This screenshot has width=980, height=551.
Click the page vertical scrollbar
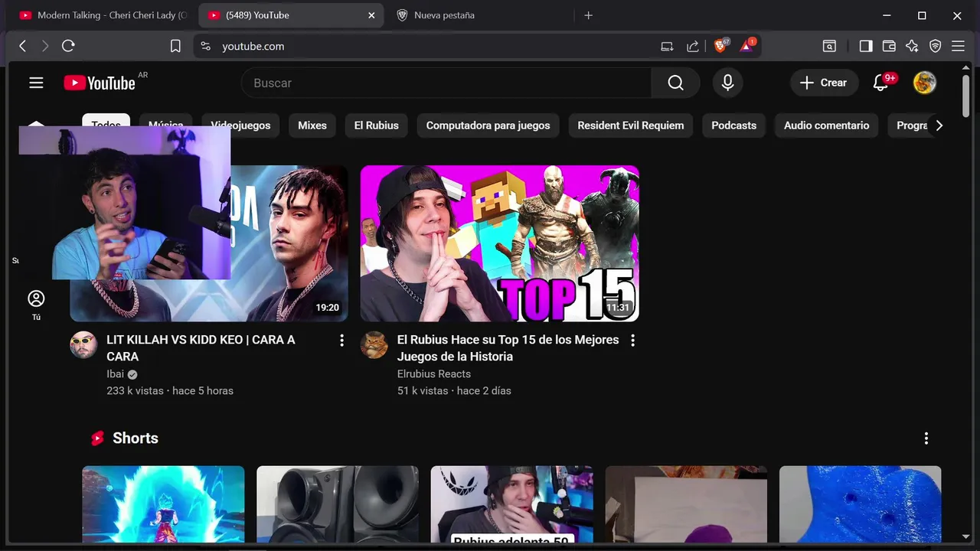click(x=965, y=96)
